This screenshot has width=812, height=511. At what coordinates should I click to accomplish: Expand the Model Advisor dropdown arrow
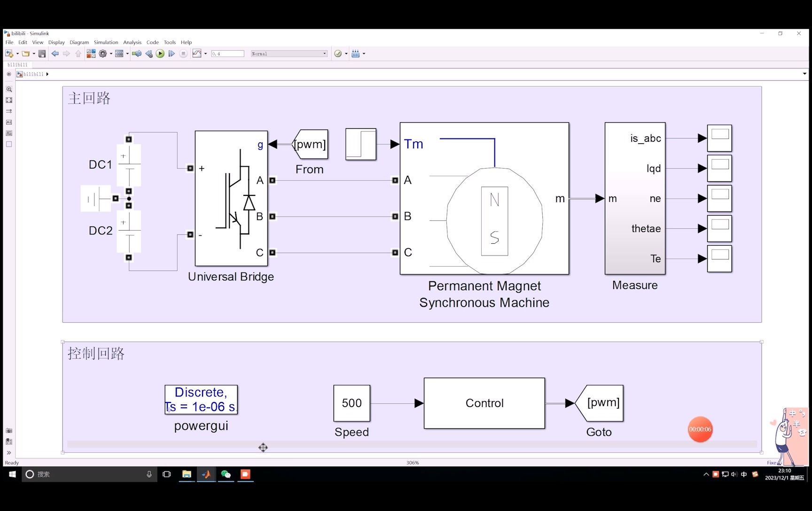(x=346, y=54)
